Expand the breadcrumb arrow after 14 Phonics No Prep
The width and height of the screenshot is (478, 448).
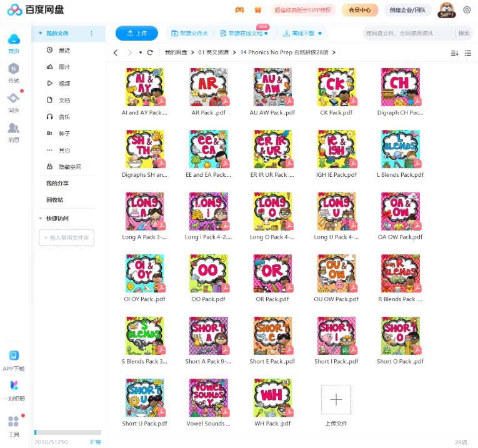coord(334,52)
